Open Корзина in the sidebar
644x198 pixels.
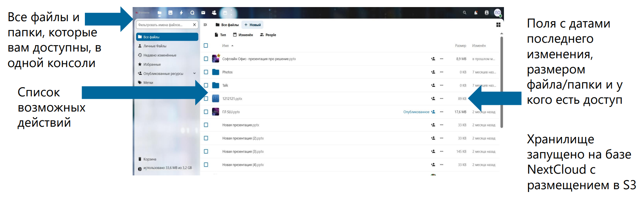point(167,159)
